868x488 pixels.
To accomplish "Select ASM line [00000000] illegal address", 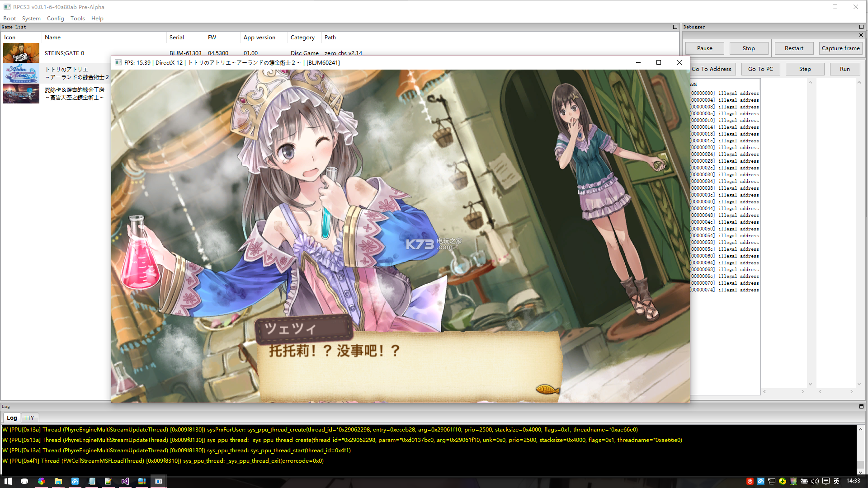I will tap(725, 94).
